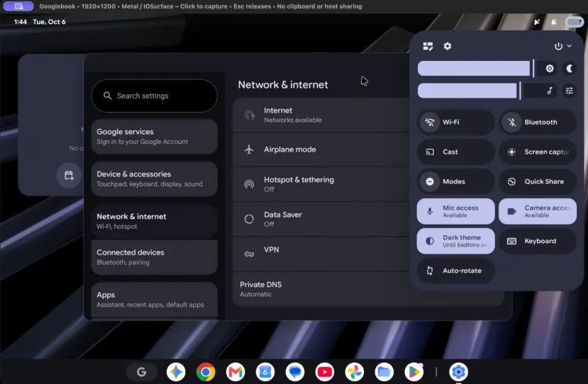Click the hotspot icon

[x=249, y=184]
